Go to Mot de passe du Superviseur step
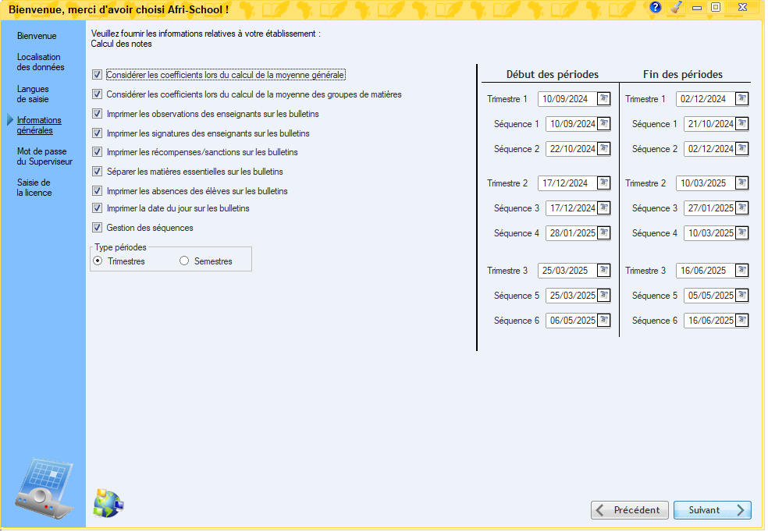The width and height of the screenshot is (768, 532). (44, 157)
